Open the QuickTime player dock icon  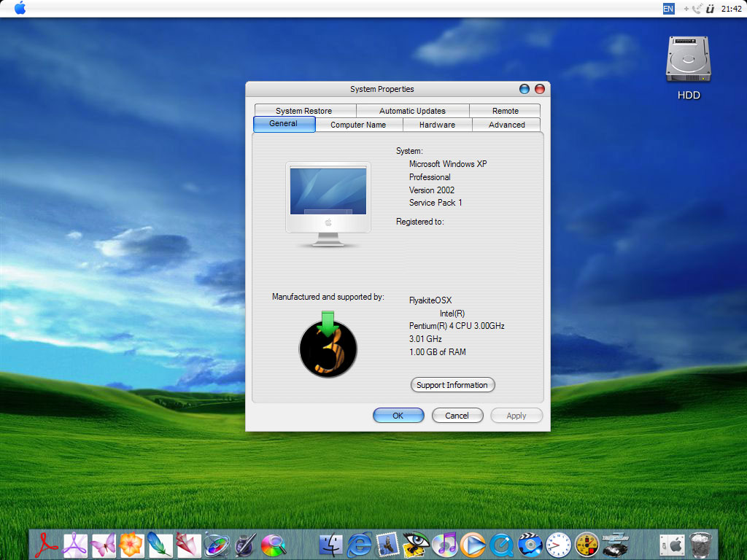502,545
